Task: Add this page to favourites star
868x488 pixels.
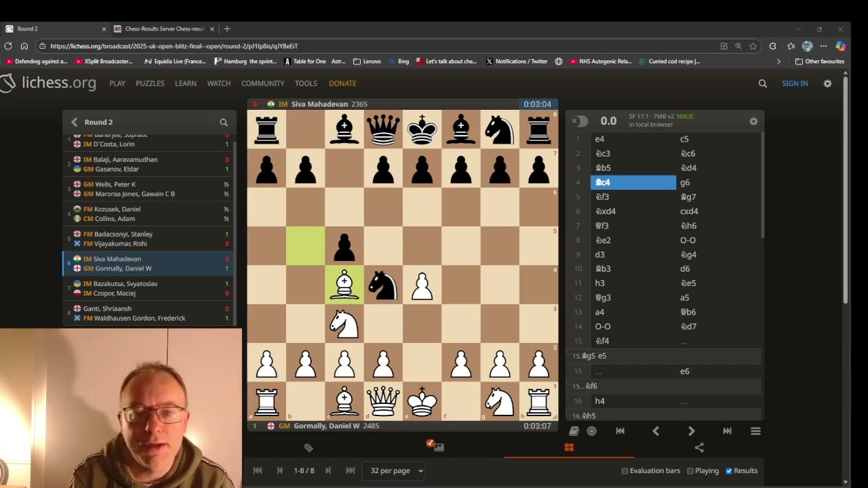Action: (x=753, y=46)
